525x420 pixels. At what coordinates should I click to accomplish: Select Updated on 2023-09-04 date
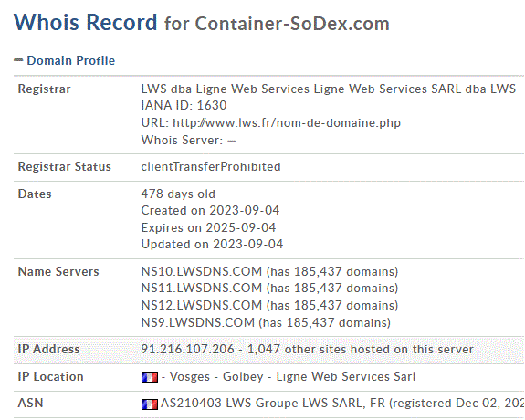(212, 245)
